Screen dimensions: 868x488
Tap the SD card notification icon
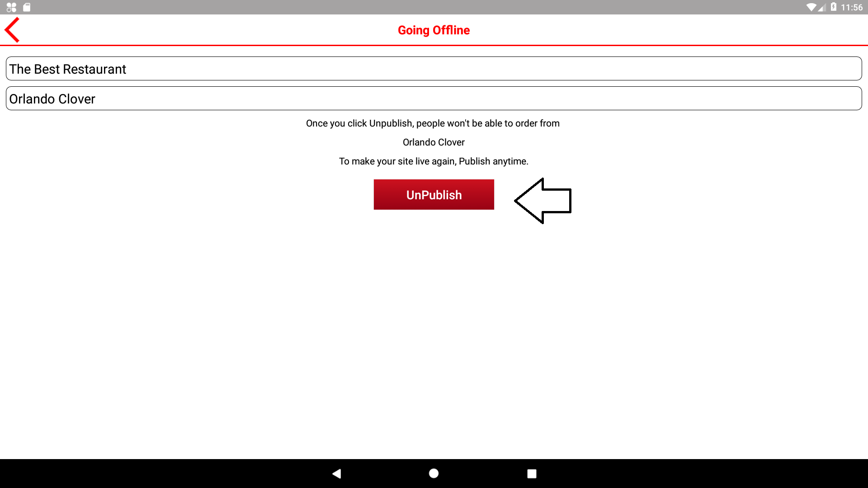pos(27,7)
